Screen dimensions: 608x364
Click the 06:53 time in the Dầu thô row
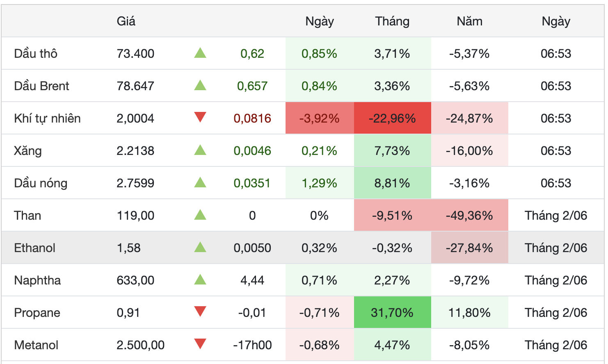tap(556, 54)
